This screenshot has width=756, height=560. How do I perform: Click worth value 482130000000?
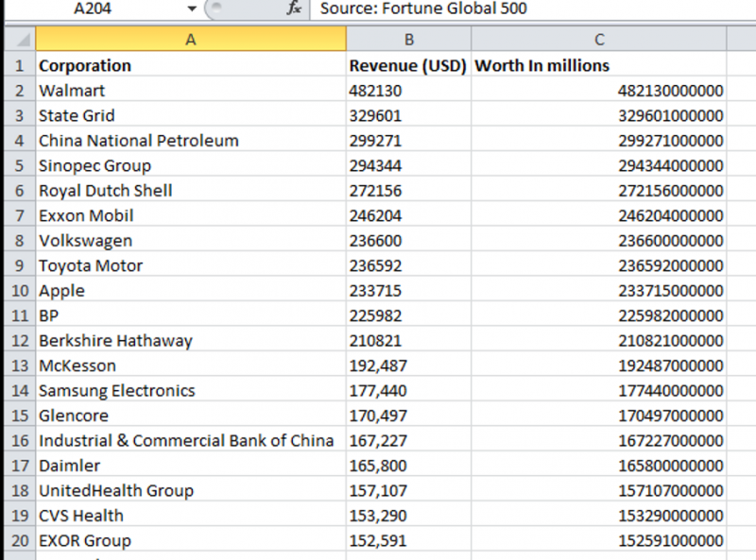pyautogui.click(x=599, y=90)
